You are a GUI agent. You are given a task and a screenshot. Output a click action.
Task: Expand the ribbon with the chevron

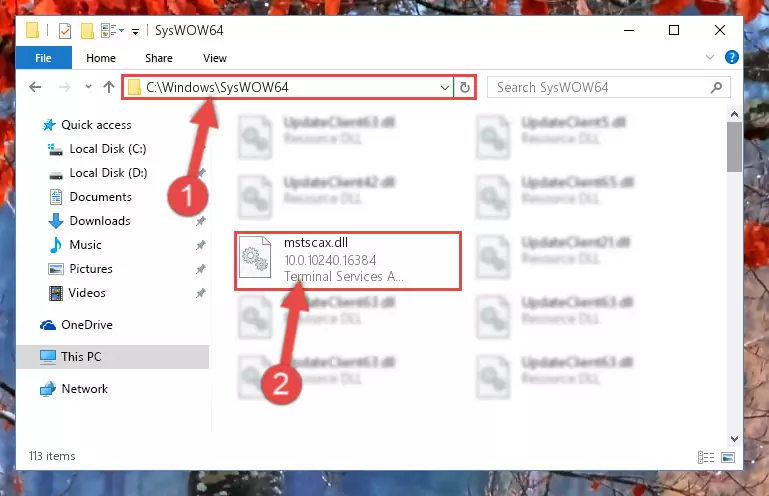710,57
